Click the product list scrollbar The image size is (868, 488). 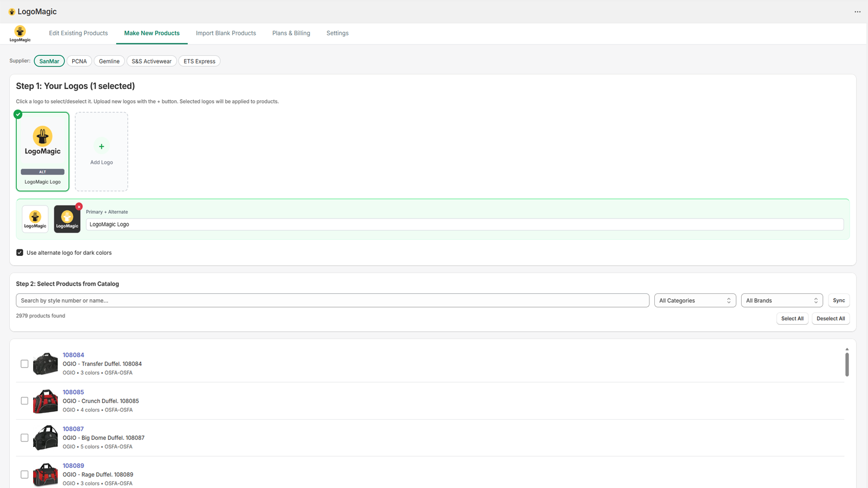pos(846,364)
